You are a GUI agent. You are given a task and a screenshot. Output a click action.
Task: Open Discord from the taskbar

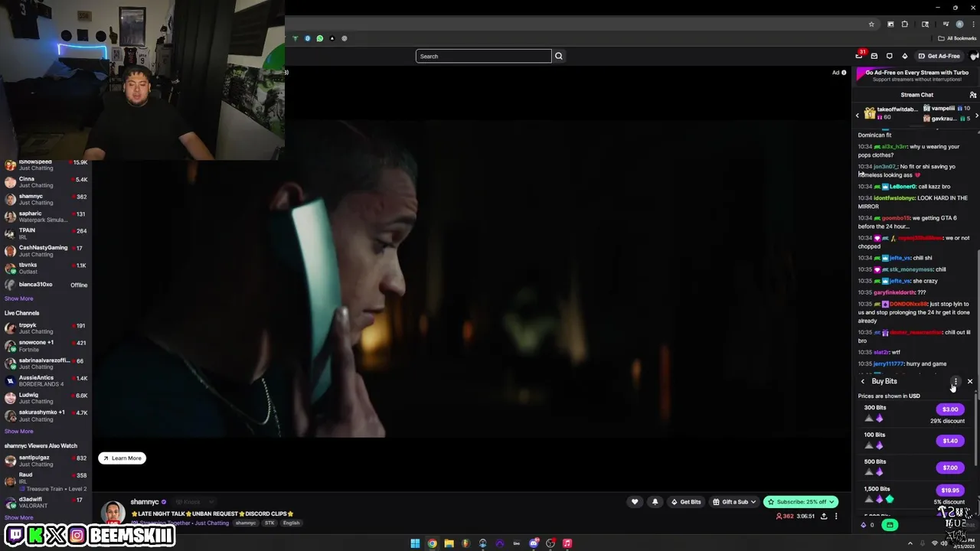pos(534,543)
